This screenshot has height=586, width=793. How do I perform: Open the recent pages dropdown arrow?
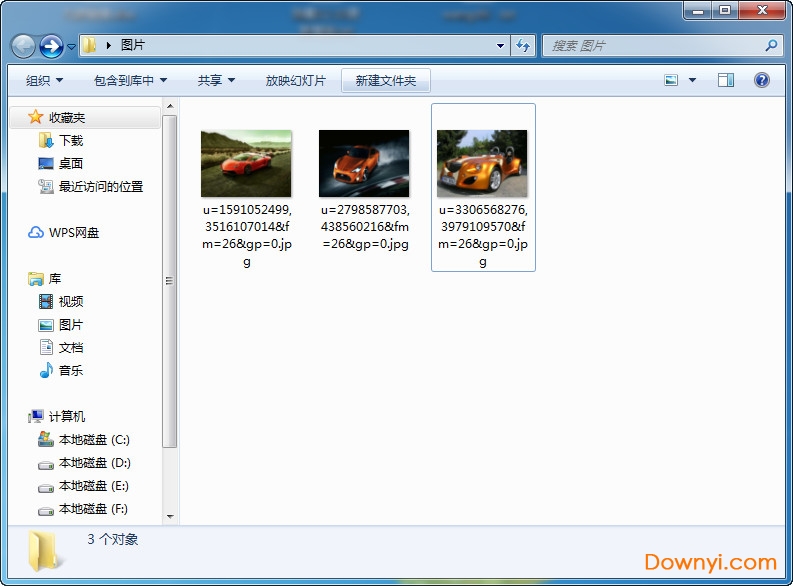point(71,47)
